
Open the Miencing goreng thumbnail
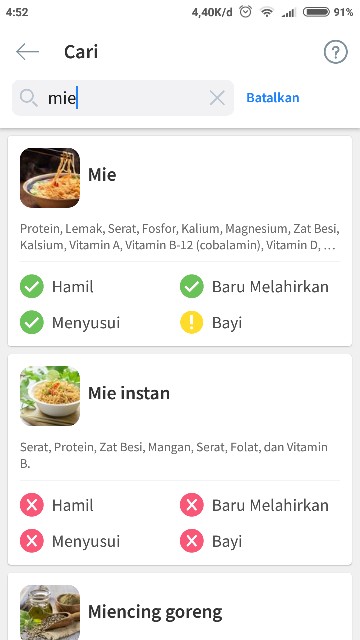[50, 612]
